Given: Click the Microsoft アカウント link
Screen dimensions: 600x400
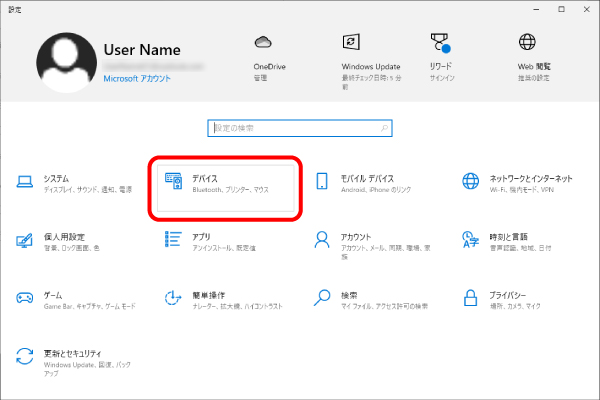Looking at the screenshot, I should click(x=137, y=77).
